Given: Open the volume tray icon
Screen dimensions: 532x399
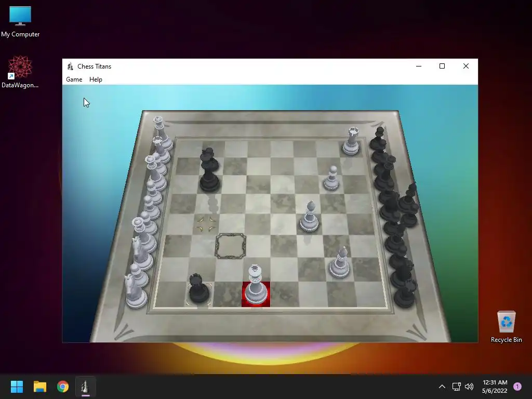Looking at the screenshot, I should (x=469, y=387).
